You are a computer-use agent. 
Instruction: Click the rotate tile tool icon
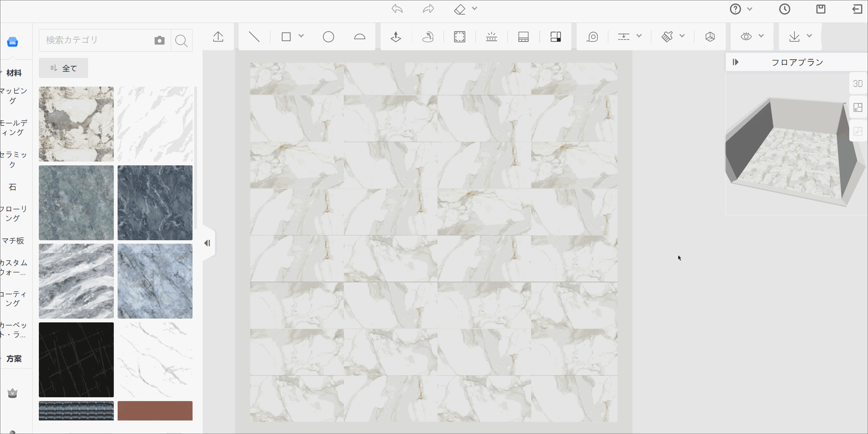point(428,37)
